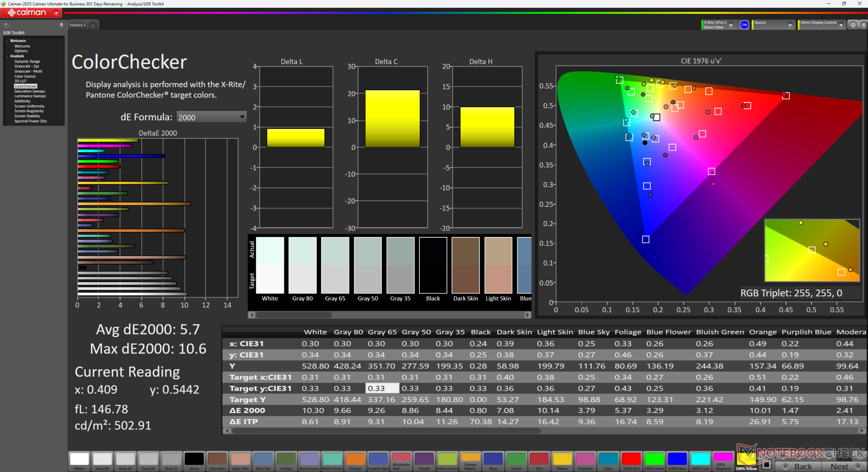
Task: Collapse the Welcome tree section
Action: pyautogui.click(x=7, y=41)
